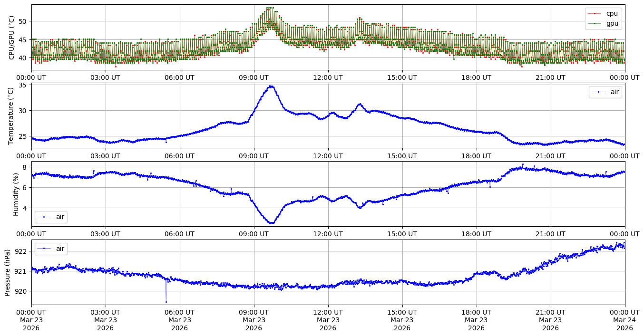Image resolution: width=644 pixels, height=336 pixels.
Task: Click 06:00 UT tick under the CPU/GPU plot
Action: point(179,77)
